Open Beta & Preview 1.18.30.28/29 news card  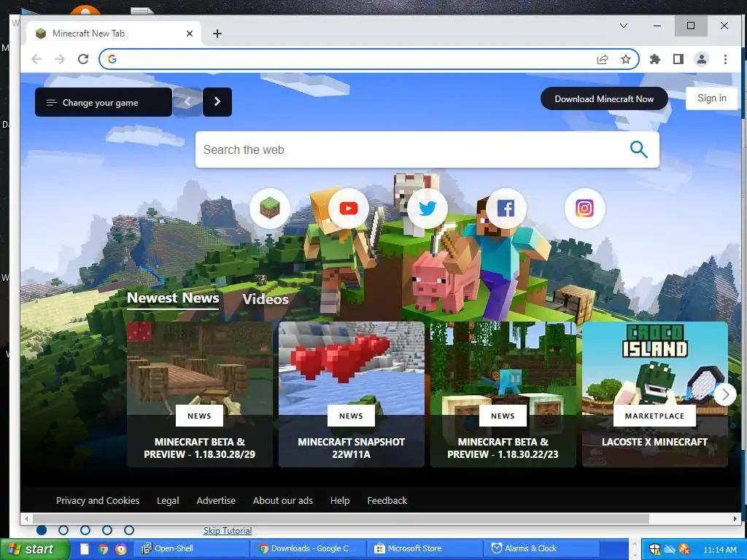click(x=200, y=394)
